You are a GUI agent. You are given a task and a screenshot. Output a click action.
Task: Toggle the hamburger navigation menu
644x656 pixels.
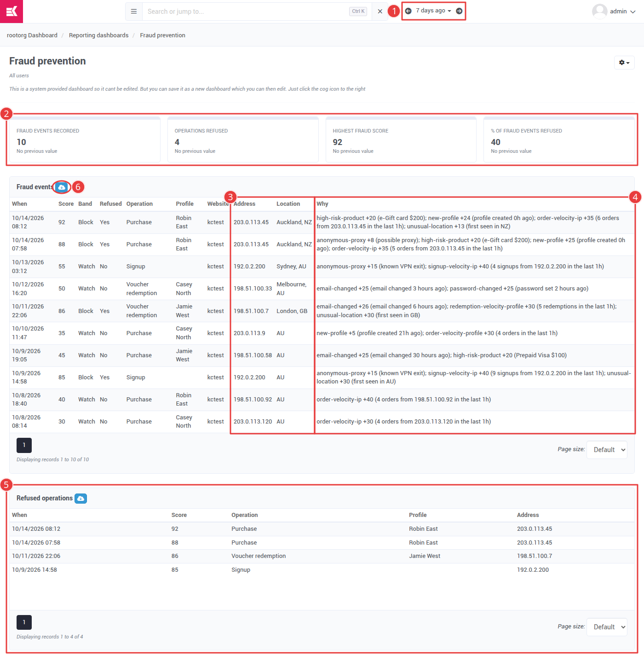pyautogui.click(x=134, y=12)
